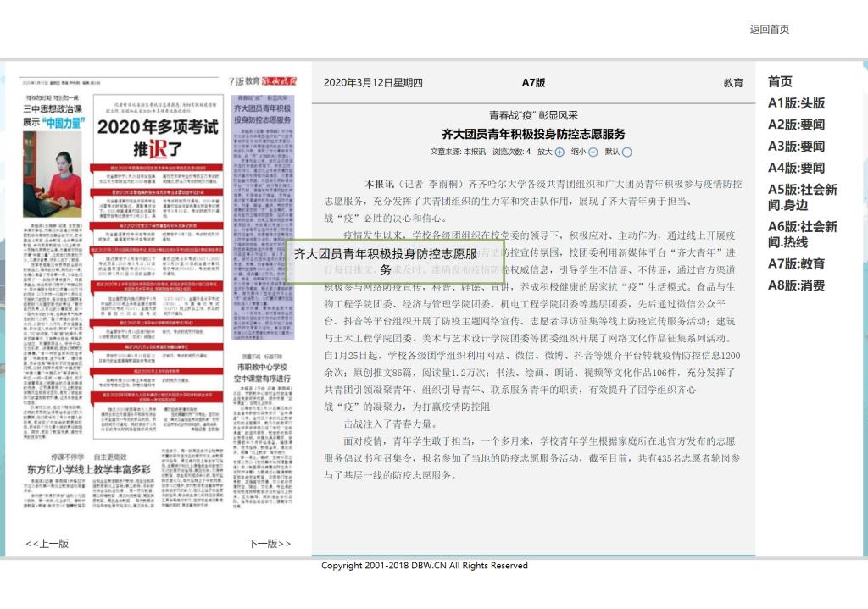Click the 缩小 zoom-out minus icon
868x609 pixels.
tap(593, 152)
